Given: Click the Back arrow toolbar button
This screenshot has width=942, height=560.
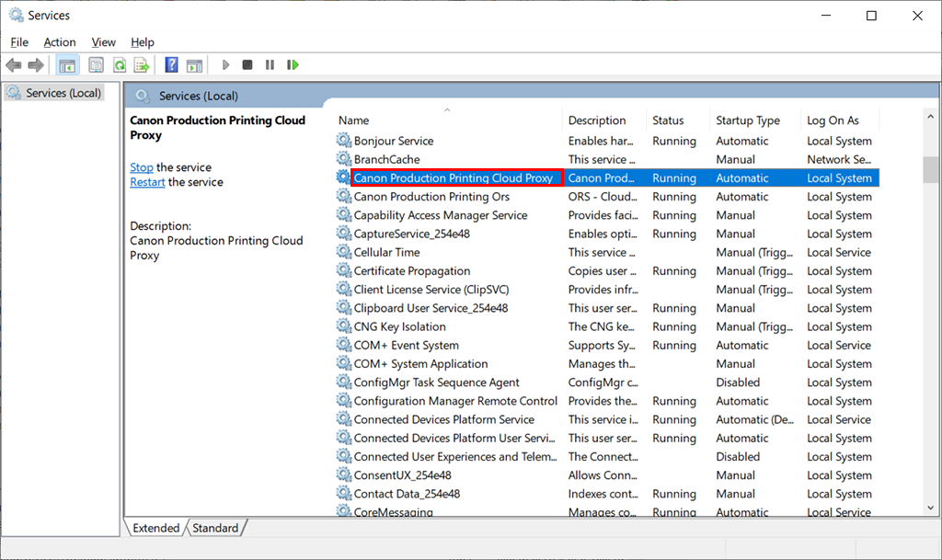Looking at the screenshot, I should 14,65.
